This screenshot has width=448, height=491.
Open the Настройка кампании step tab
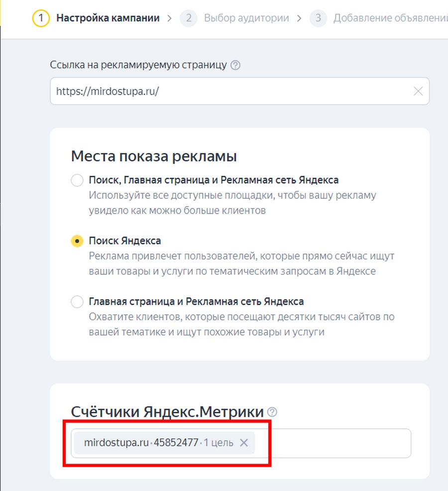pyautogui.click(x=108, y=18)
